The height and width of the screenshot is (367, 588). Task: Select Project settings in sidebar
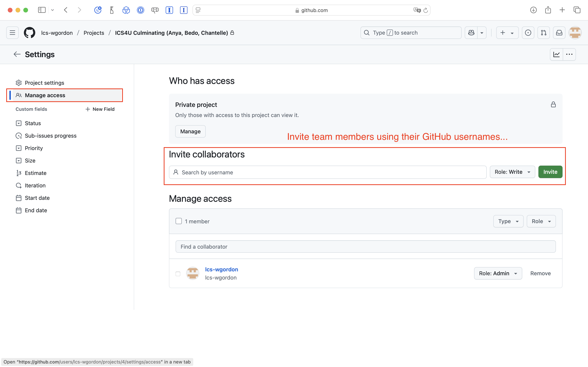[44, 83]
